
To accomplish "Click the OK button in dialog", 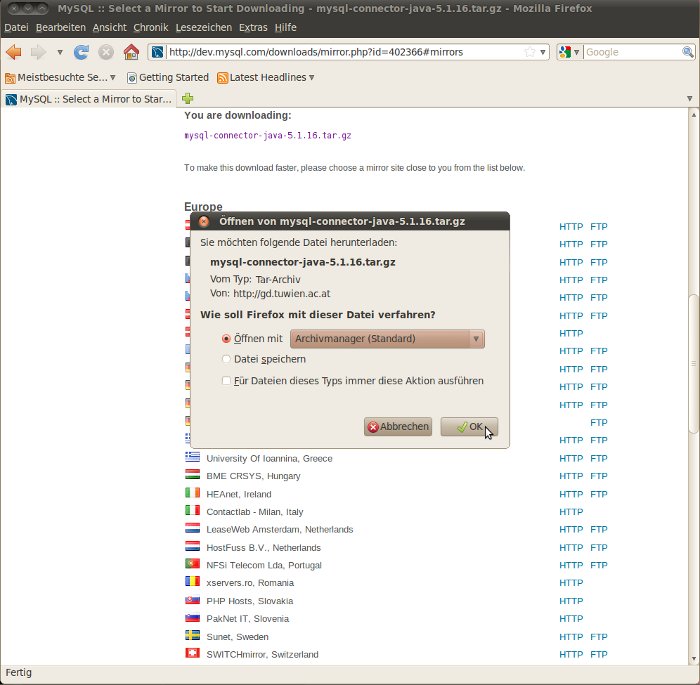I will [x=469, y=427].
